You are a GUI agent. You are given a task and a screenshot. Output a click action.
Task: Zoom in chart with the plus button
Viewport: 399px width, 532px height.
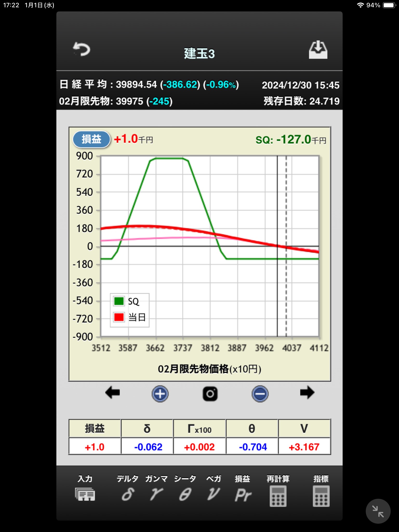click(160, 394)
